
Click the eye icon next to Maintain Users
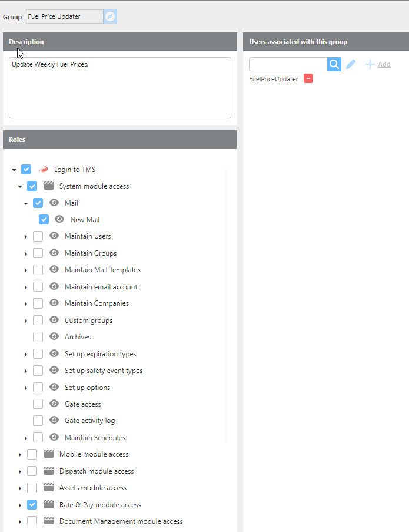54,236
